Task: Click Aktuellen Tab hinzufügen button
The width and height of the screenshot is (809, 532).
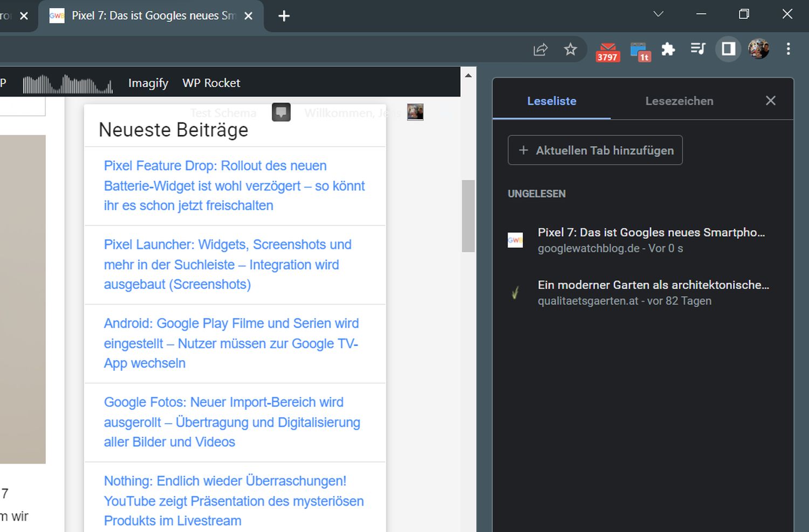Action: point(595,150)
